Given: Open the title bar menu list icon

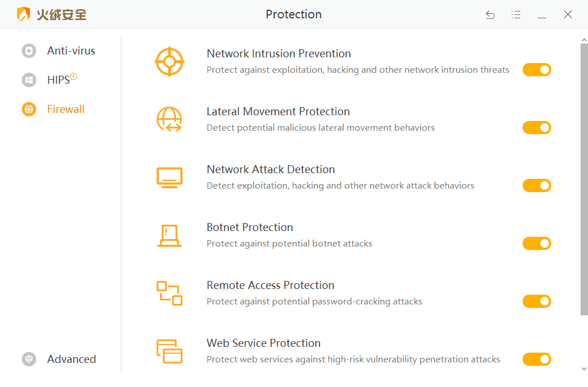Looking at the screenshot, I should pyautogui.click(x=516, y=15).
